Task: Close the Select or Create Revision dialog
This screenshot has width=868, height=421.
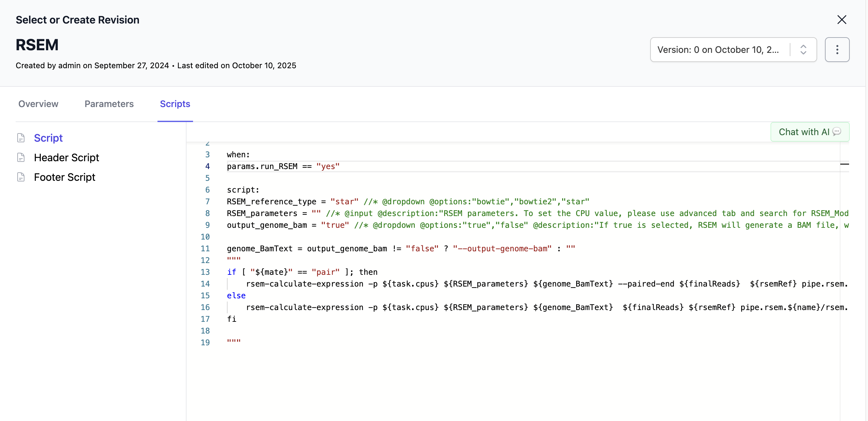Action: [841, 20]
